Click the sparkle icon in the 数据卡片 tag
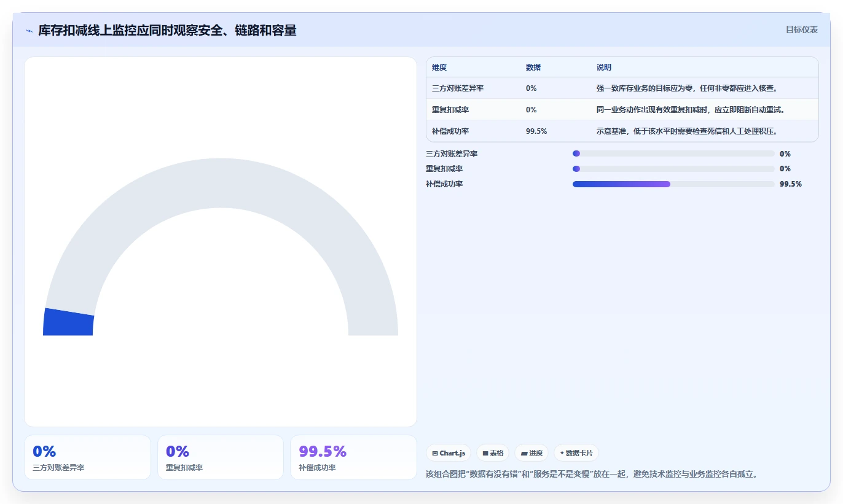This screenshot has height=504, width=843. (x=562, y=453)
